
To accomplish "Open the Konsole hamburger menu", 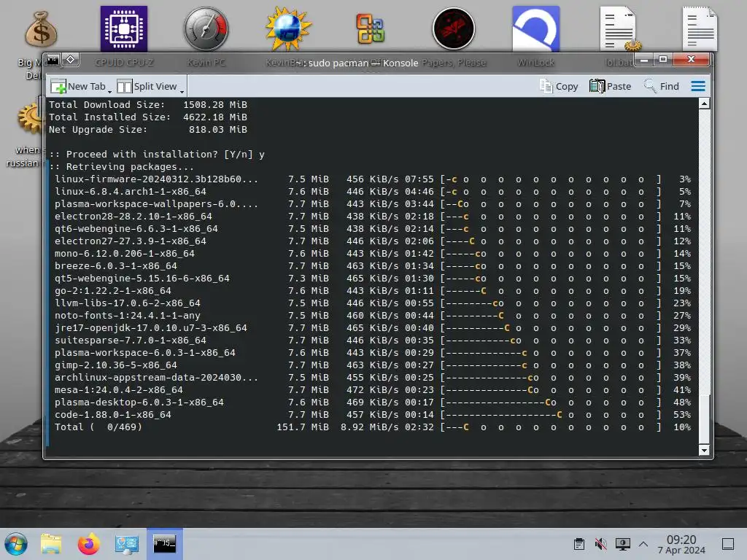I will pos(698,86).
